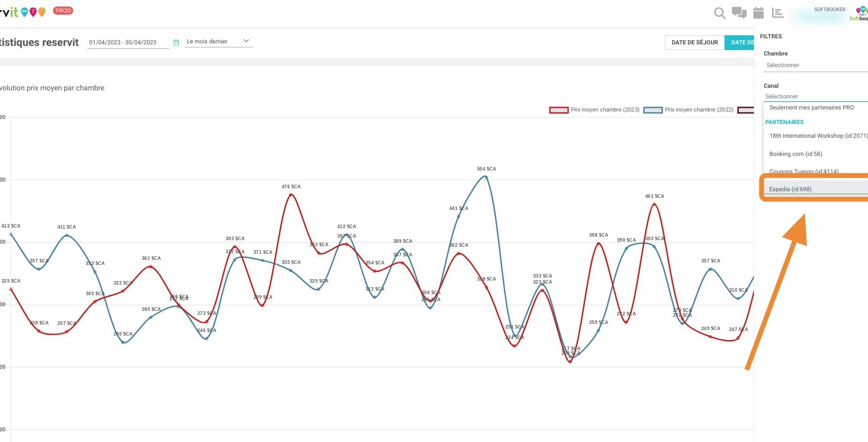
Task: Click the Canal Sélectionner field
Action: point(815,96)
